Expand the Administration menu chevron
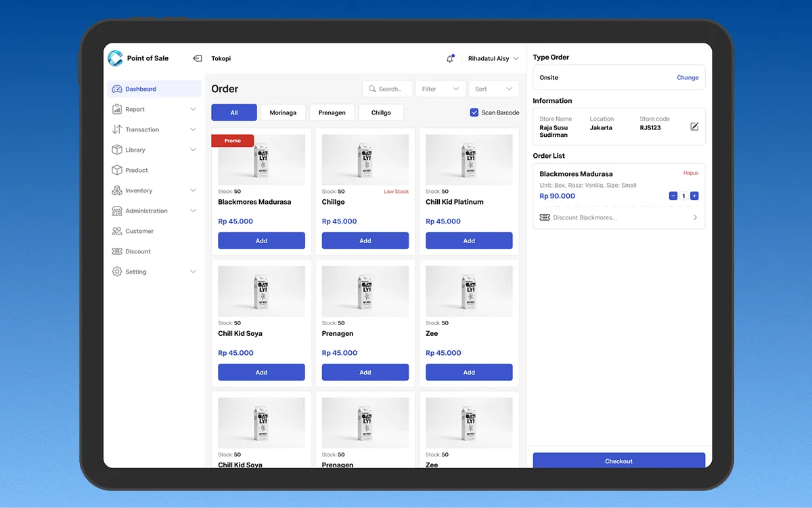The image size is (812, 508). point(193,211)
